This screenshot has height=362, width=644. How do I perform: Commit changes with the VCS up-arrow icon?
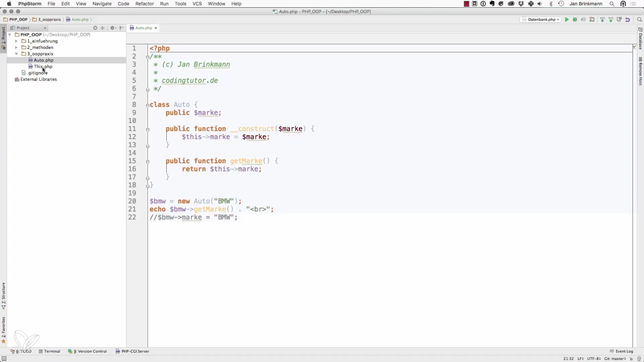611,20
